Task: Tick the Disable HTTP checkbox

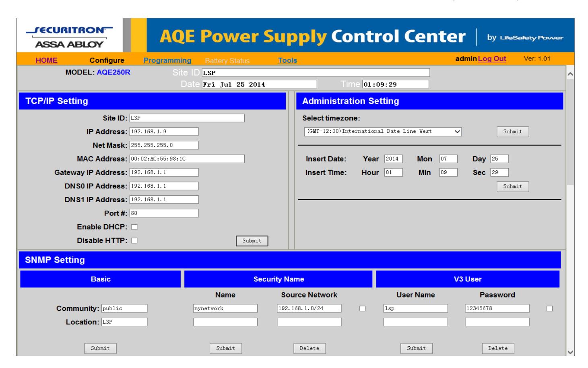Action: coord(134,241)
